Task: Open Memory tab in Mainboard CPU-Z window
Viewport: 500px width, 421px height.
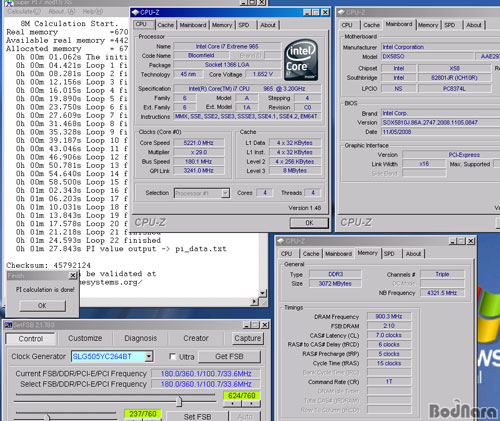Action: 428,25
